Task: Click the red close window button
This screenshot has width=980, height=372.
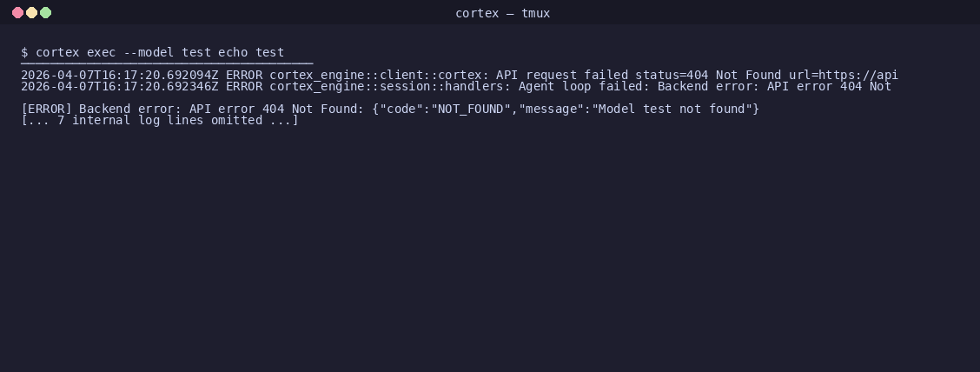Action: 17,12
